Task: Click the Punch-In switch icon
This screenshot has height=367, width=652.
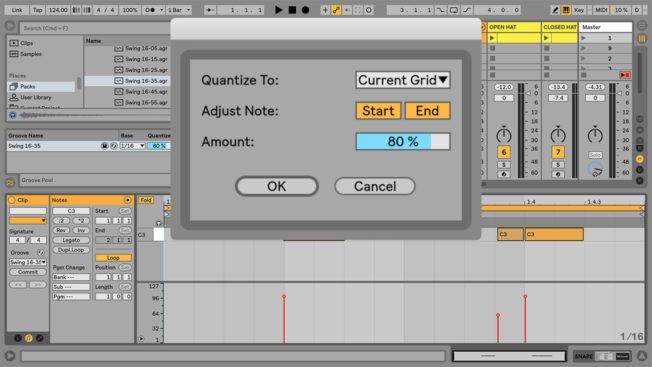Action: pos(440,10)
